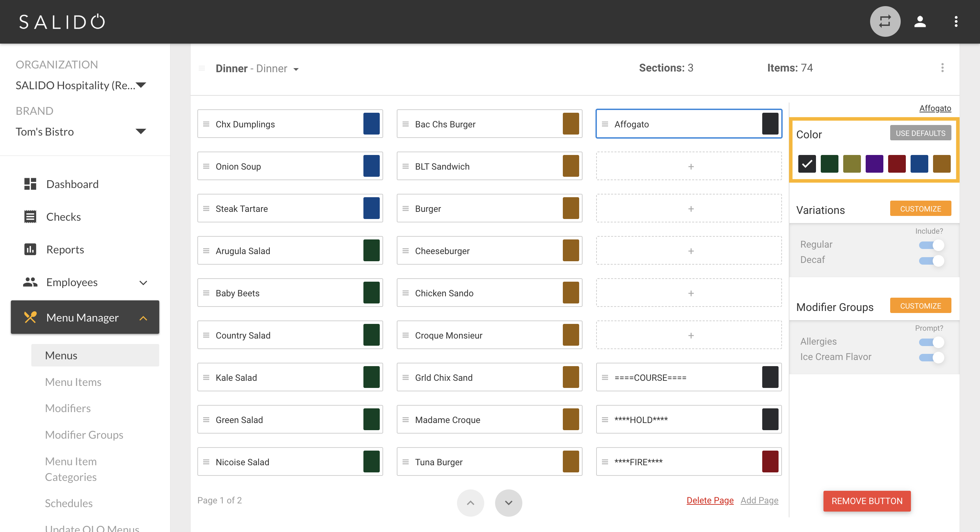Click the REMOVE BUTTON button
The image size is (980, 532).
tap(867, 501)
